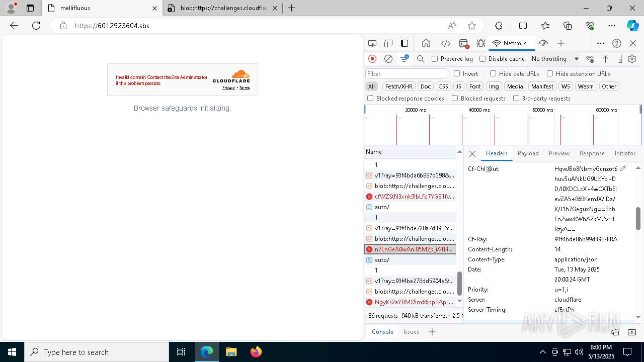This screenshot has height=362, width=644.
Task: Open Collections icon in Edge toolbar
Action: tap(568, 26)
